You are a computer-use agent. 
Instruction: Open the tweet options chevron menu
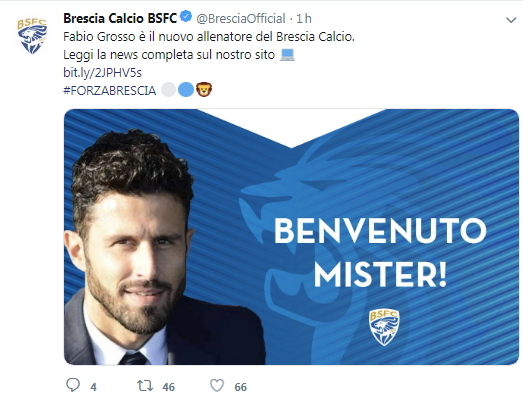tap(511, 20)
